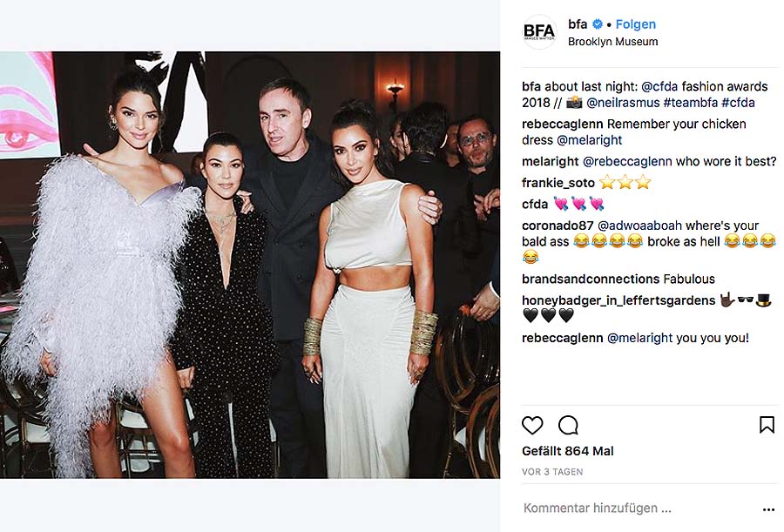Viewport: 784px width, 532px height.
Task: Save the post with the bookmark icon
Action: (767, 425)
